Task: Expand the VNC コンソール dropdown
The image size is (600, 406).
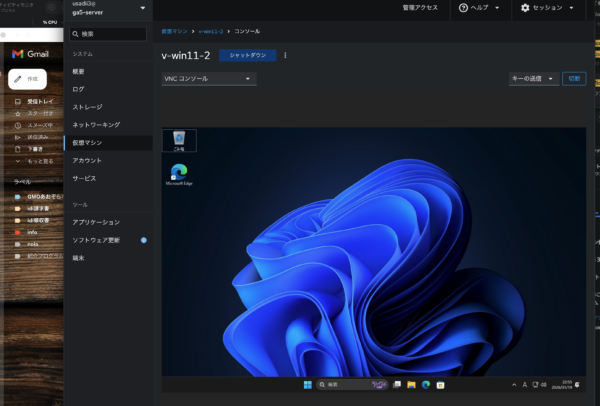Action: coord(208,79)
